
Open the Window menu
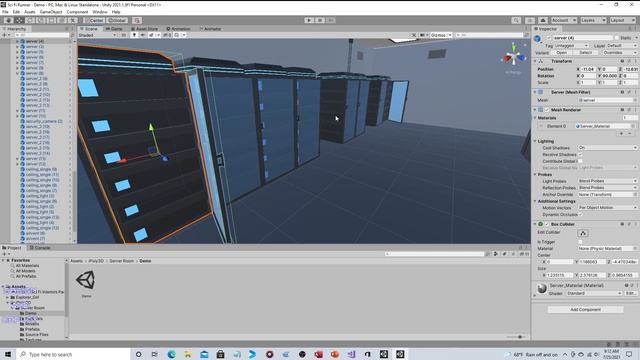(100, 12)
